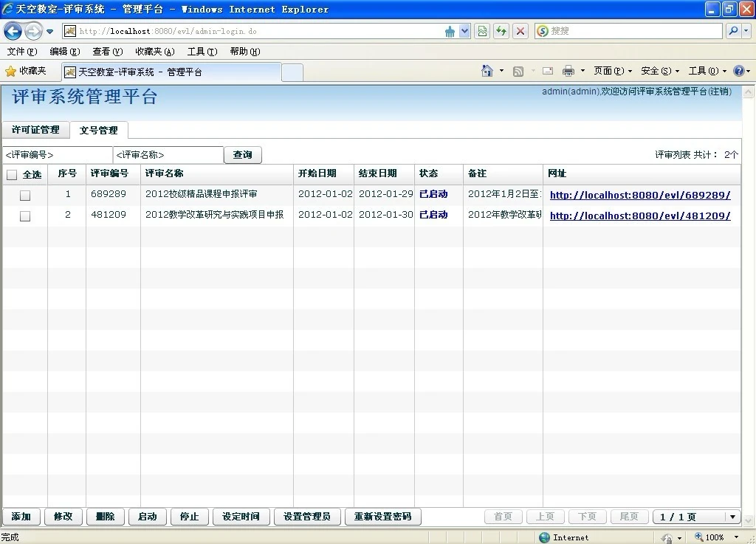
Task: Switch to the 许可证管理 tab
Action: click(x=35, y=130)
